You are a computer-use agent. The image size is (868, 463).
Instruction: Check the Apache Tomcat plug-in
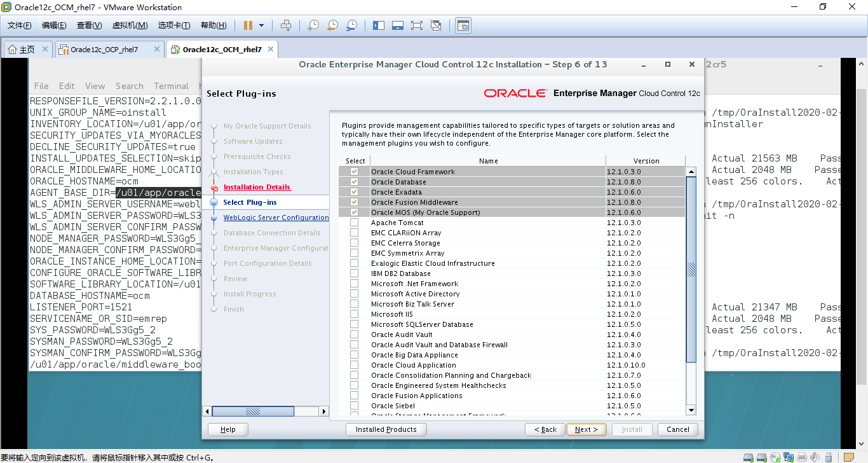coord(354,223)
